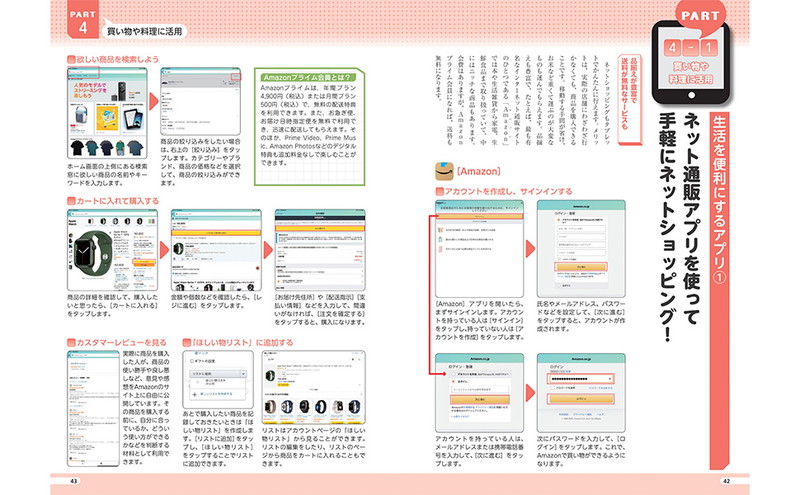Choose the wish list entry in the dropdown list
800x495 pixels.
(x=213, y=382)
